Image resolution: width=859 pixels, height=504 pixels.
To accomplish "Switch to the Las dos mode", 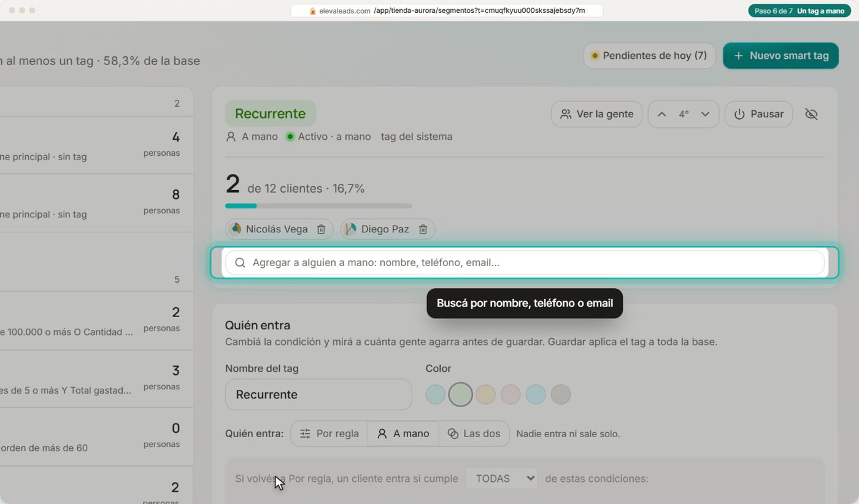I will tap(474, 433).
